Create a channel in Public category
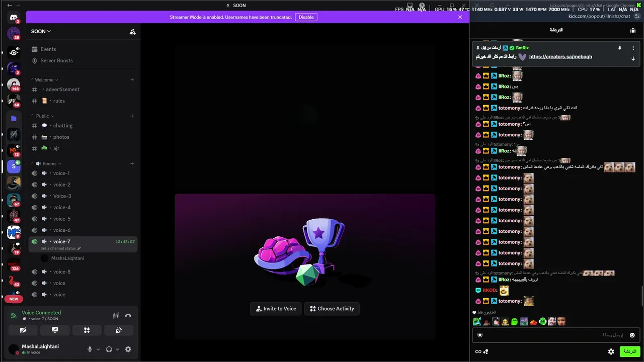Viewport: 644px width, 362px height. (x=132, y=116)
